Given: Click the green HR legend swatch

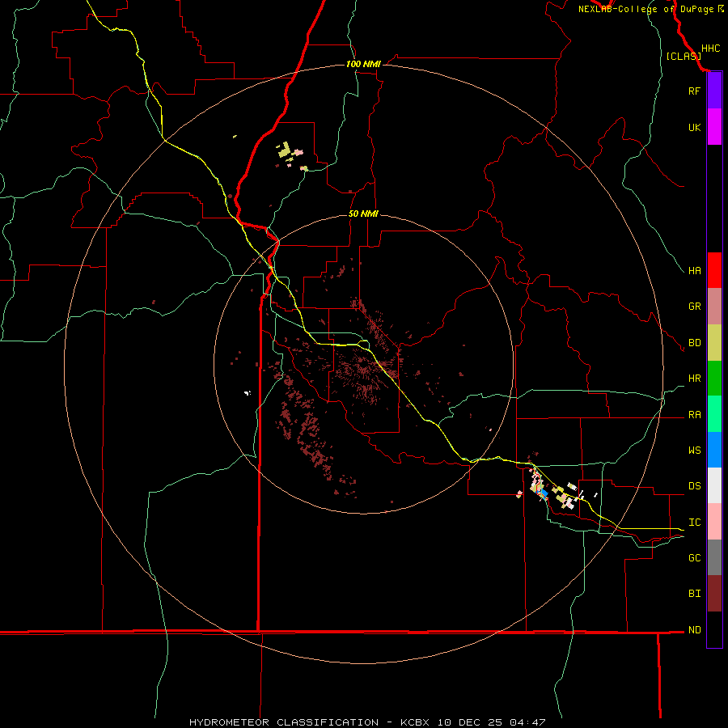Looking at the screenshot, I should click(x=714, y=379).
